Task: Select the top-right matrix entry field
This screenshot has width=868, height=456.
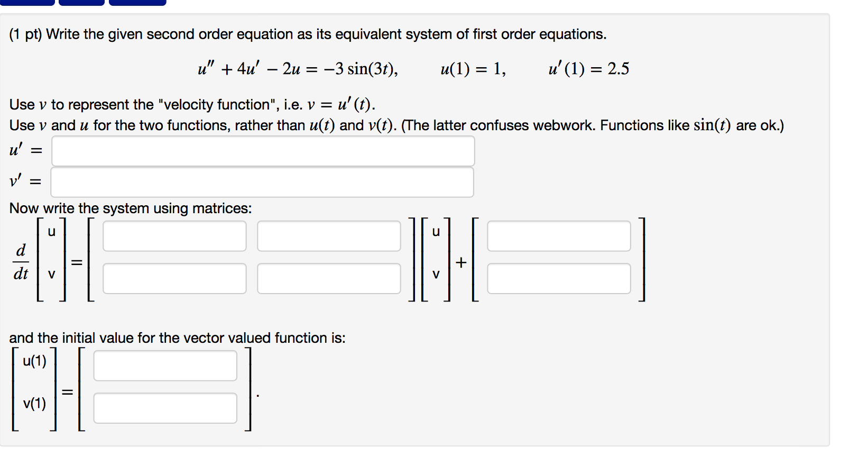Action: tap(329, 236)
